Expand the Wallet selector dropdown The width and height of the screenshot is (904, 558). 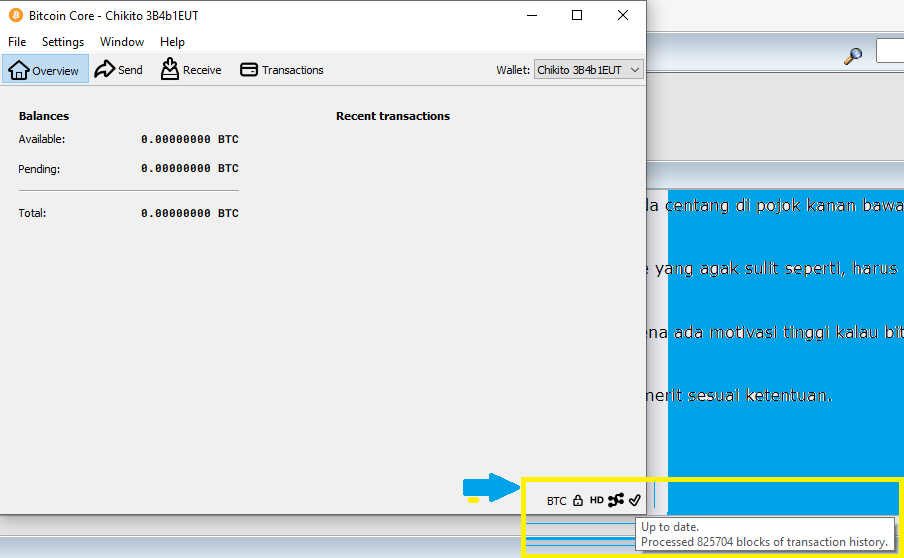588,70
